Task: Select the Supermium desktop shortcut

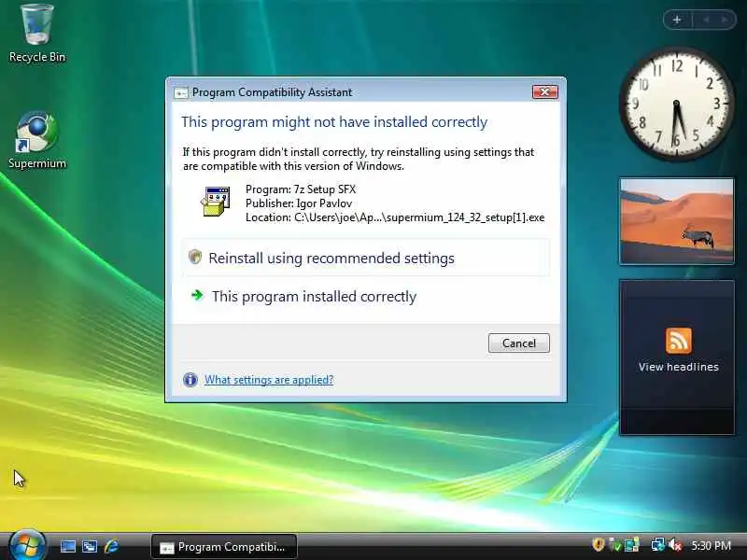Action: (x=37, y=140)
